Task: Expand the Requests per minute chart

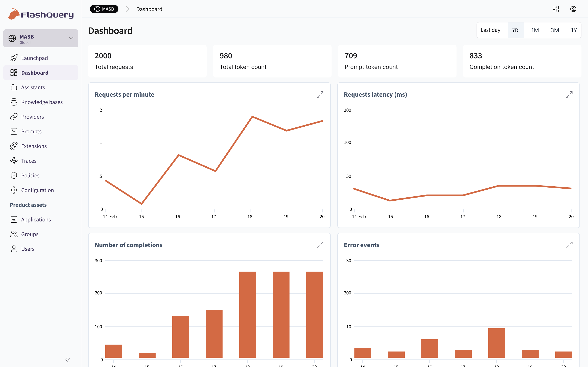Action: [x=320, y=95]
